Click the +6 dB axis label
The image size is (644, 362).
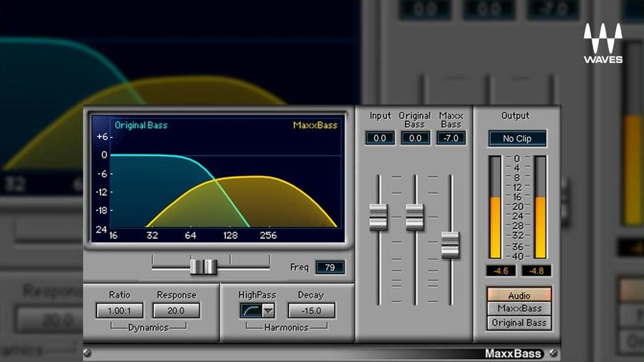pyautogui.click(x=102, y=137)
